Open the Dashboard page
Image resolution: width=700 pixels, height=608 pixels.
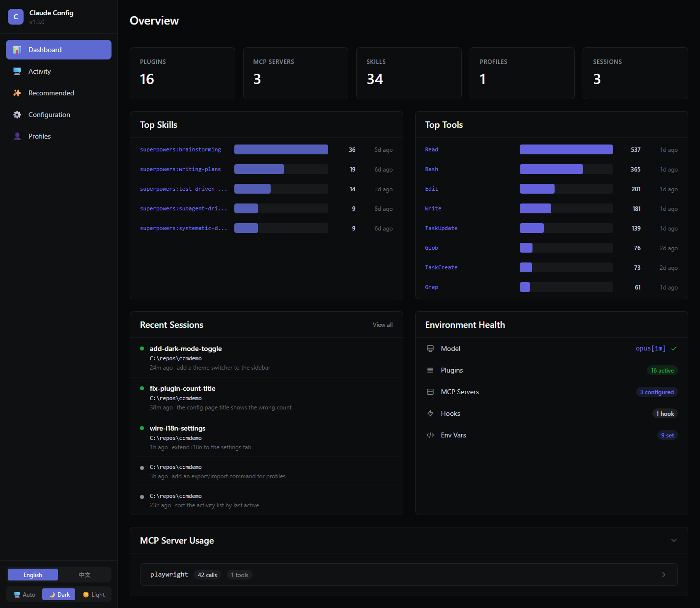pyautogui.click(x=58, y=50)
